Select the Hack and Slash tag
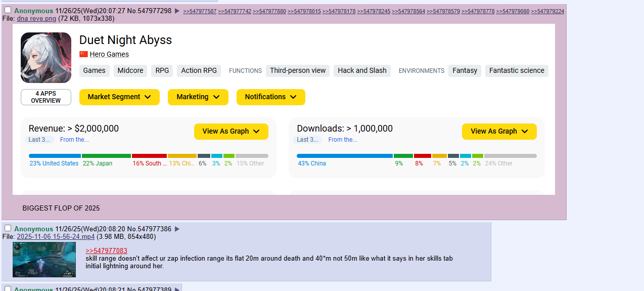The height and width of the screenshot is (291, 644). [362, 71]
